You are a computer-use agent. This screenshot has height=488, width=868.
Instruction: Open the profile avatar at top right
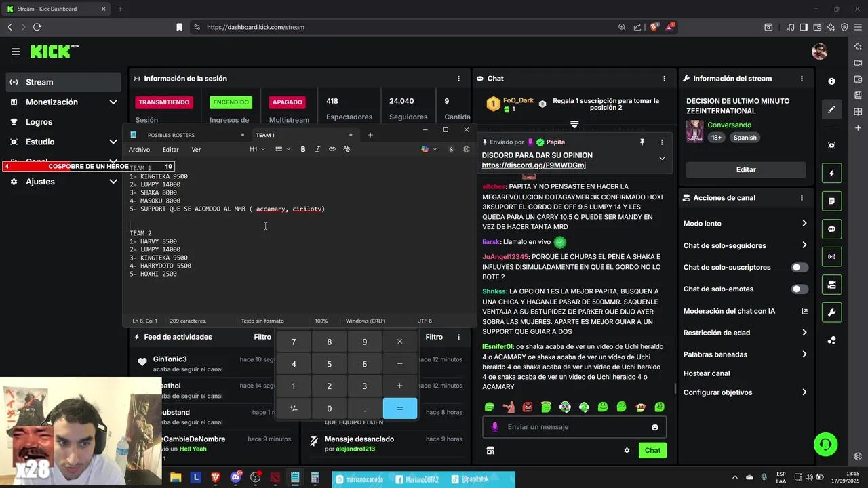click(819, 52)
